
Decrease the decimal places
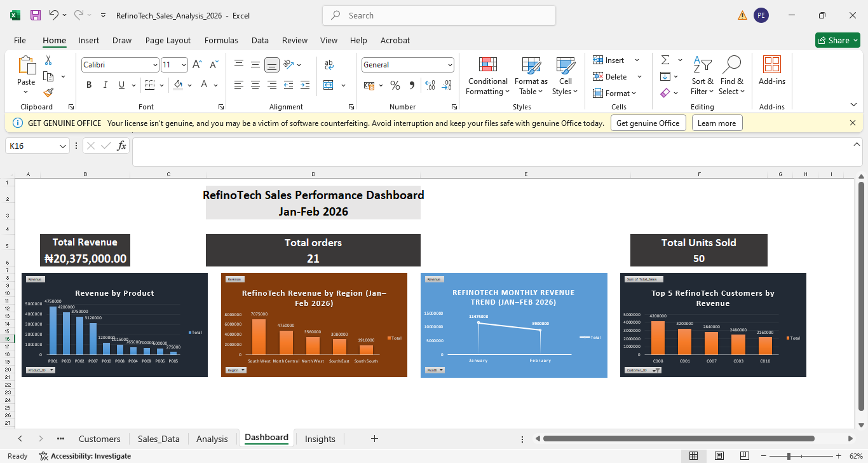click(447, 85)
